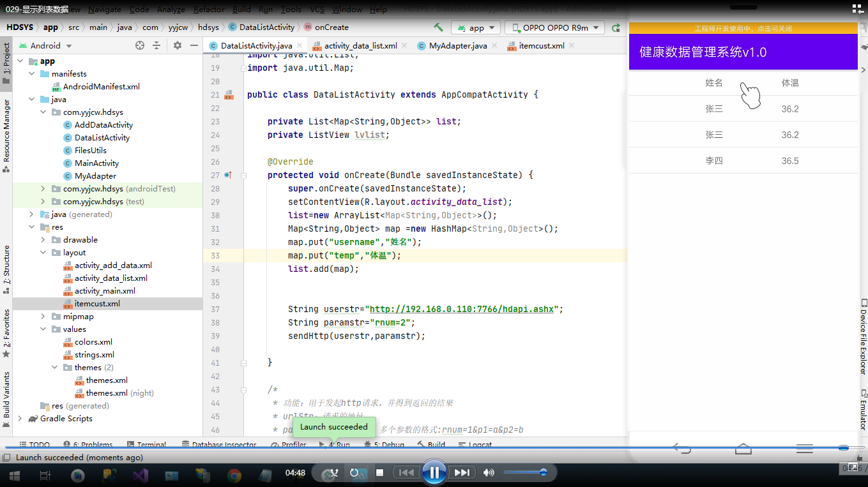Open the Terminal tool window button
Screen dimensions: 868x487
tap(147, 445)
